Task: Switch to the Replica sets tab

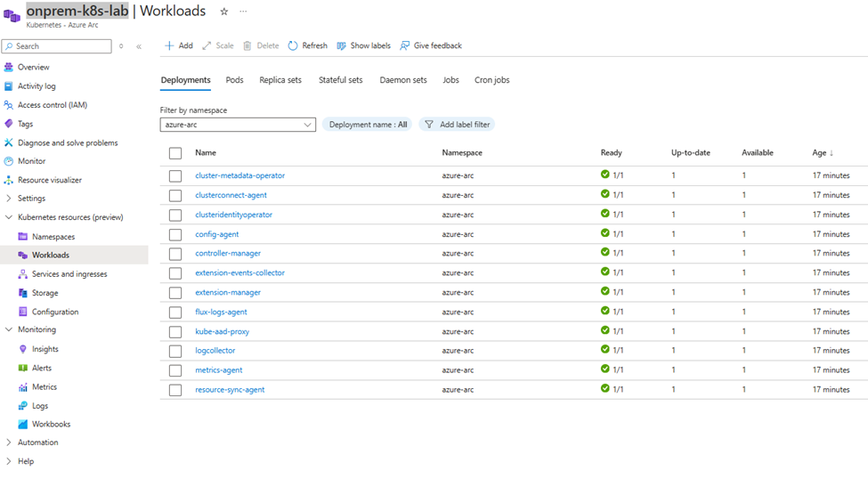Action: [280, 80]
